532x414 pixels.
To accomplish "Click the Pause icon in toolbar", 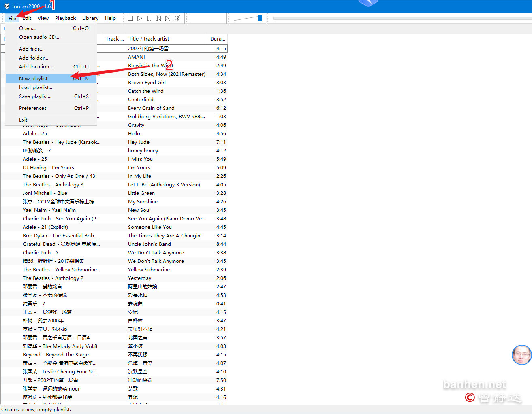I will coord(149,18).
